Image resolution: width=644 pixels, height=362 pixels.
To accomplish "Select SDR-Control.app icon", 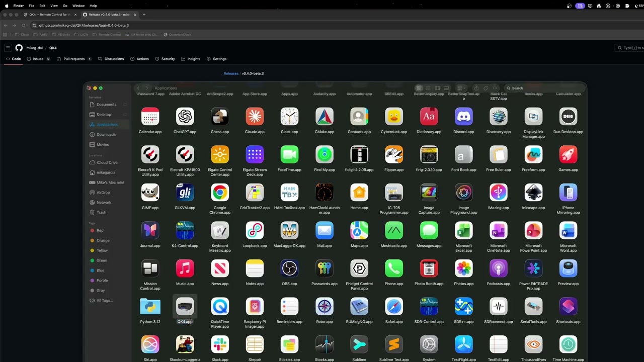I will tap(429, 306).
